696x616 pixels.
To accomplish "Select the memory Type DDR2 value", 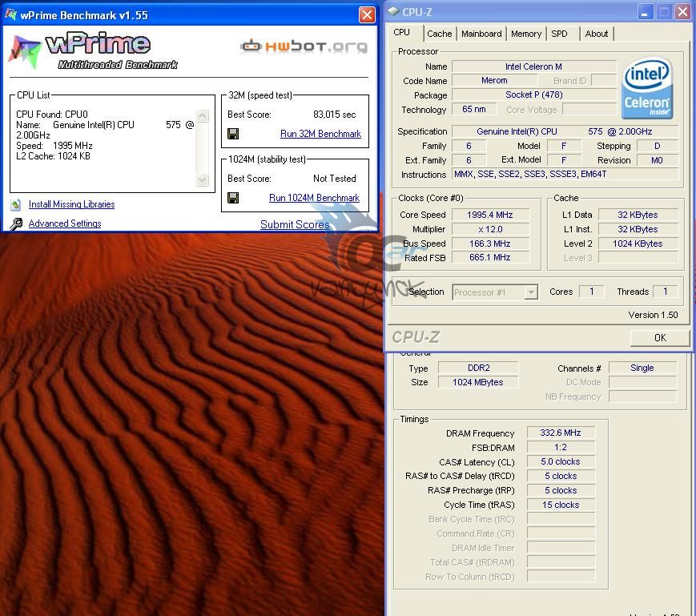I will [x=478, y=368].
